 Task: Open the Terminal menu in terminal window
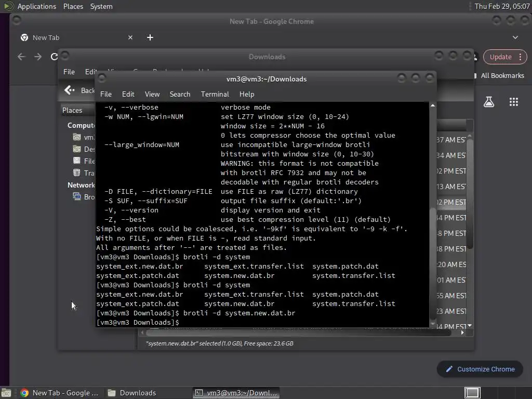[x=215, y=95]
